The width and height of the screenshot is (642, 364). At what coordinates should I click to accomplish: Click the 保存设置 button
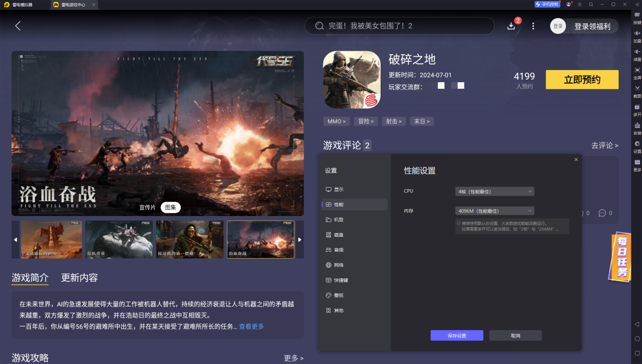coord(457,336)
